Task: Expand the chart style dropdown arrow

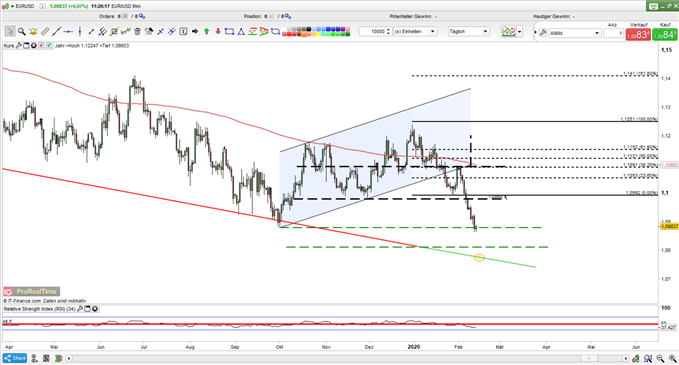Action: [520, 32]
